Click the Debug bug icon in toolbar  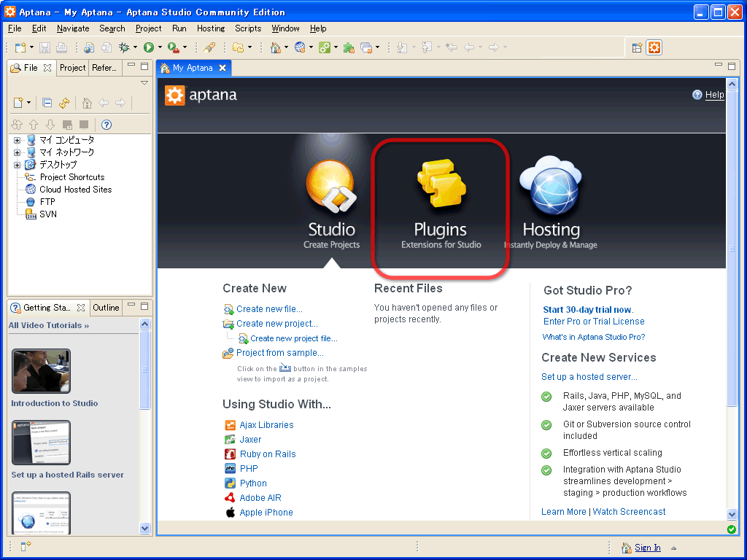point(124,47)
